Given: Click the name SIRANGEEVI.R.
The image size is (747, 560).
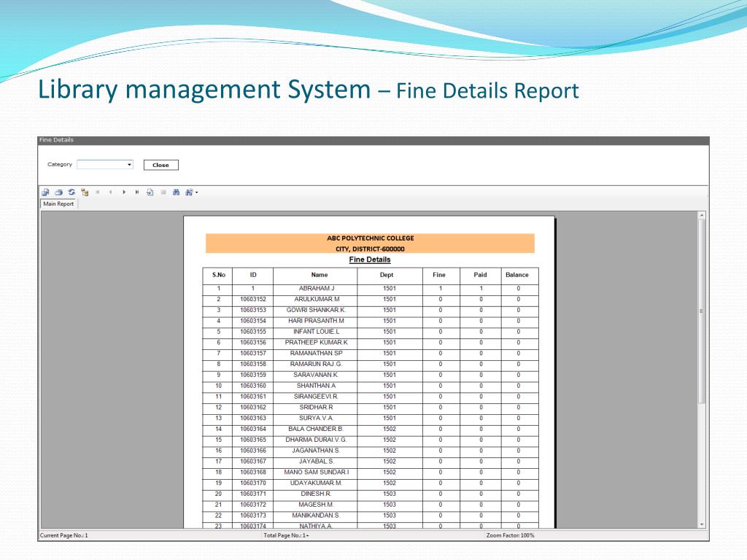Looking at the screenshot, I should point(317,397).
